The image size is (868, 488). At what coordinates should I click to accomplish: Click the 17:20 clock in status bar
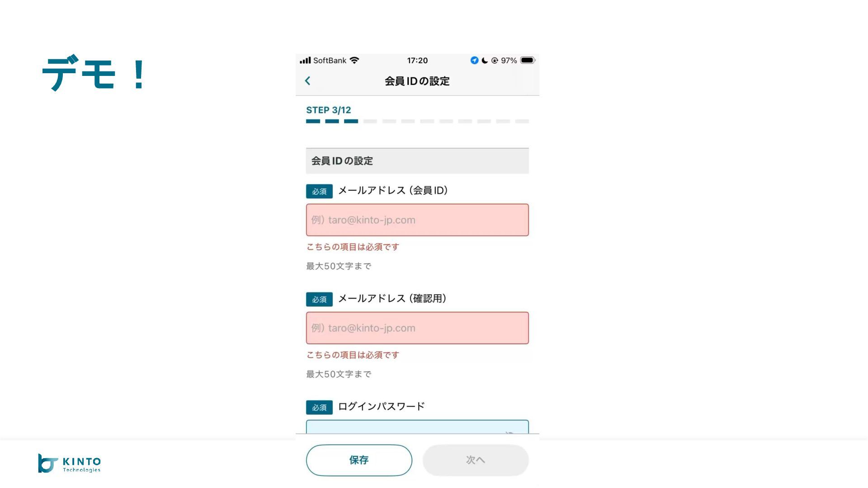(417, 61)
